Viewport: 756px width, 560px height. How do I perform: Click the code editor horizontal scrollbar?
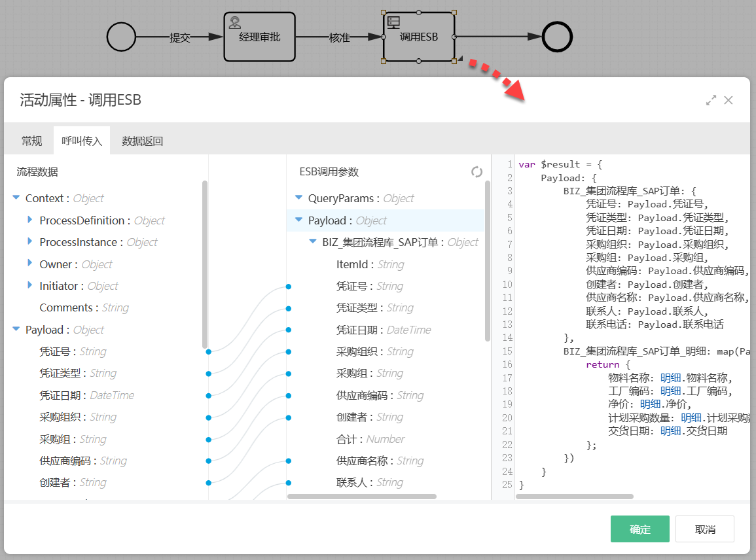[x=574, y=497]
